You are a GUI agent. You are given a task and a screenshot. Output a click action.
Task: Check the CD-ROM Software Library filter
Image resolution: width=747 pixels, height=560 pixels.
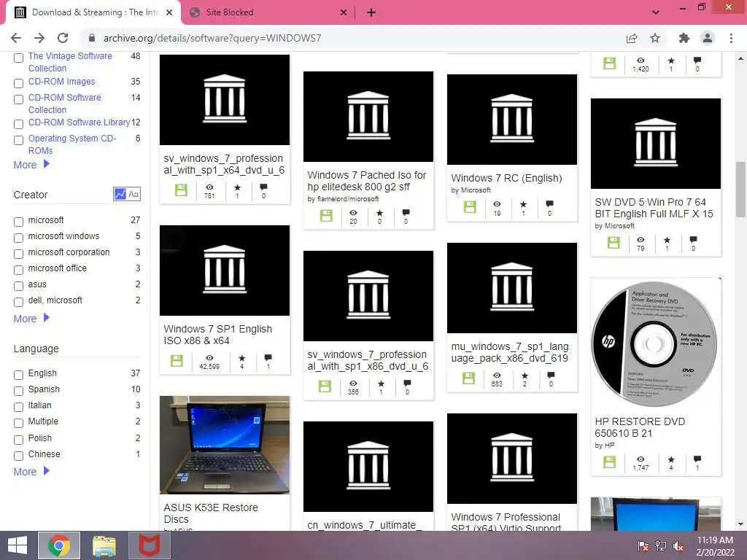(x=18, y=124)
